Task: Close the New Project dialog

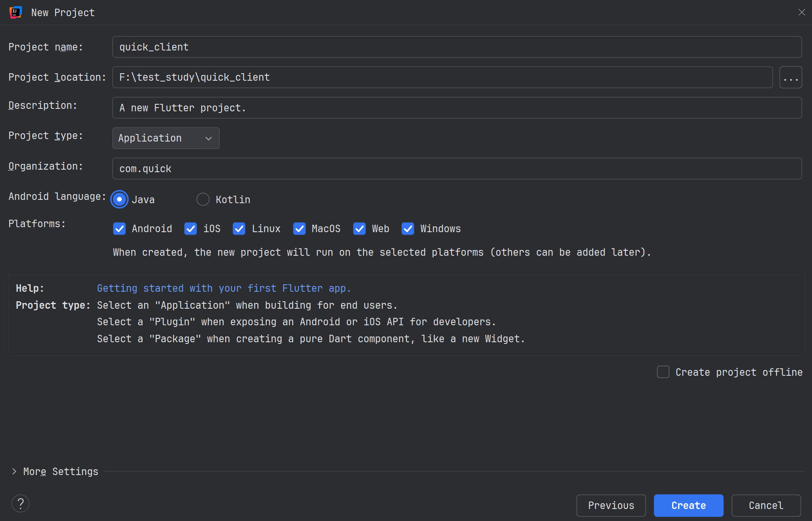Action: click(x=802, y=12)
